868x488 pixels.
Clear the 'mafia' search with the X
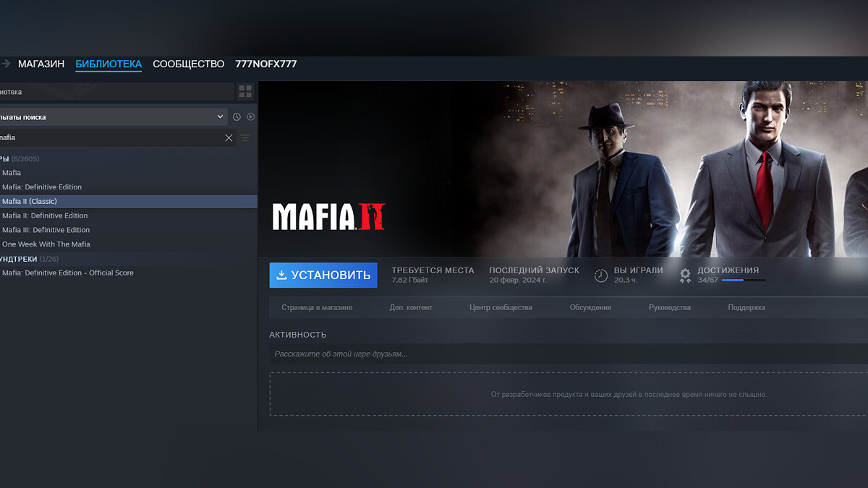[x=229, y=137]
